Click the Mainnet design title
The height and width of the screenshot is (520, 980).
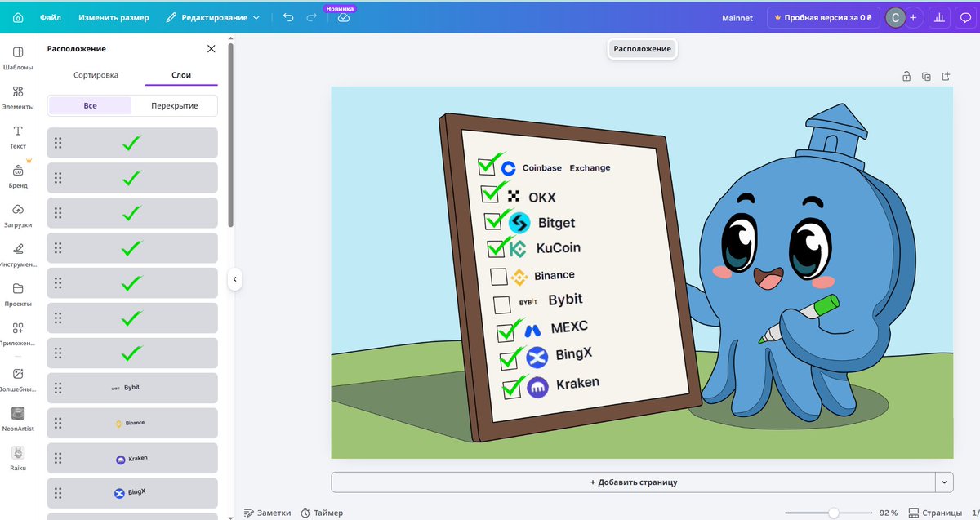pyautogui.click(x=737, y=17)
